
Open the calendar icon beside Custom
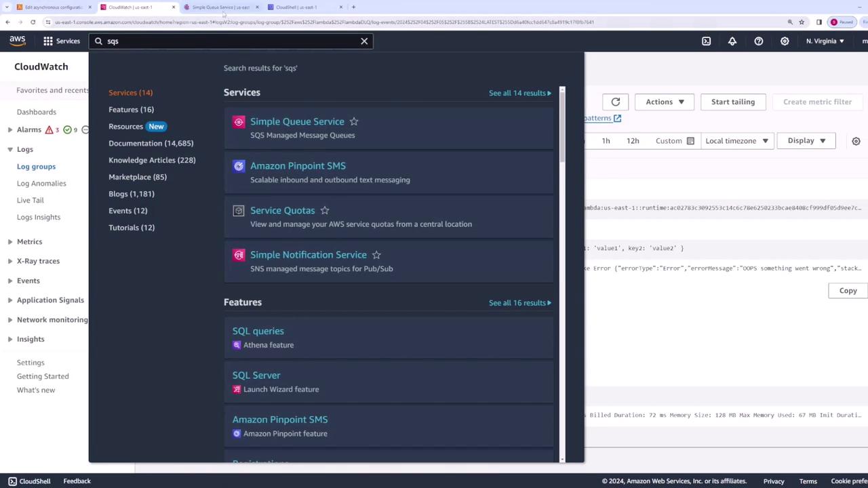coord(690,141)
